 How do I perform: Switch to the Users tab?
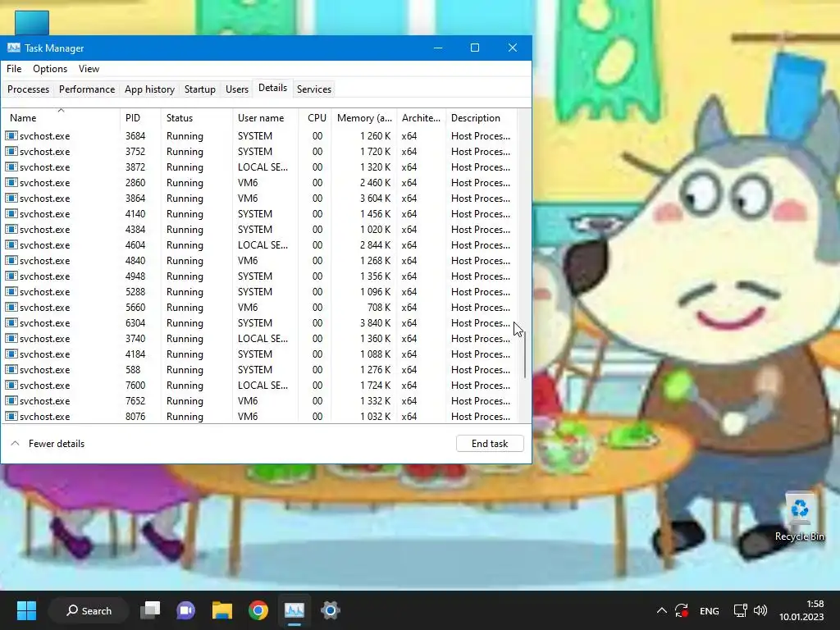tap(237, 89)
